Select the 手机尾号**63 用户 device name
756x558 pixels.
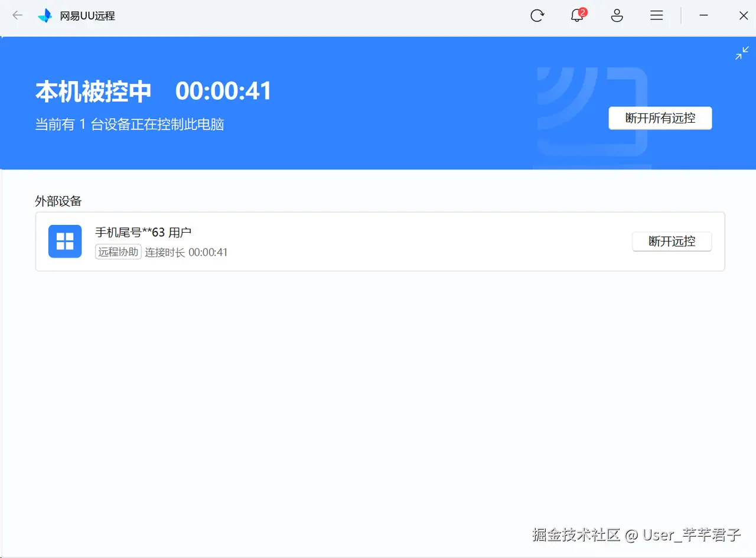coord(144,233)
